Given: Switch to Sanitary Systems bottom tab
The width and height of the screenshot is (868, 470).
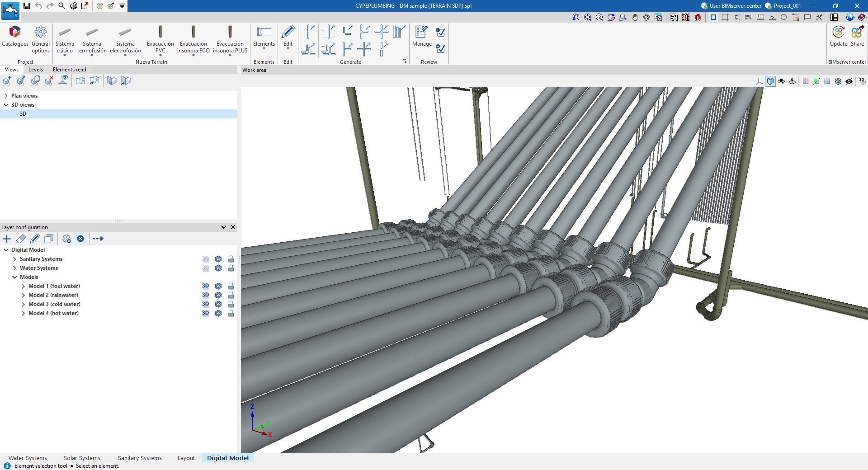Looking at the screenshot, I should [x=140, y=458].
